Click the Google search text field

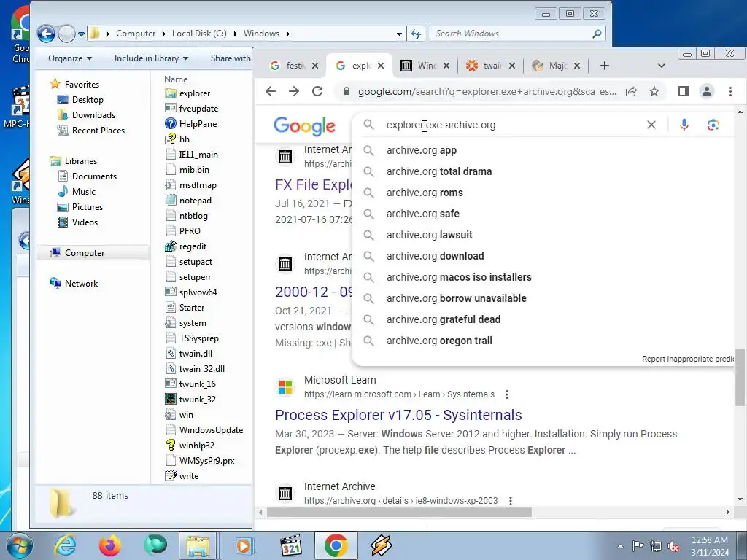512,125
